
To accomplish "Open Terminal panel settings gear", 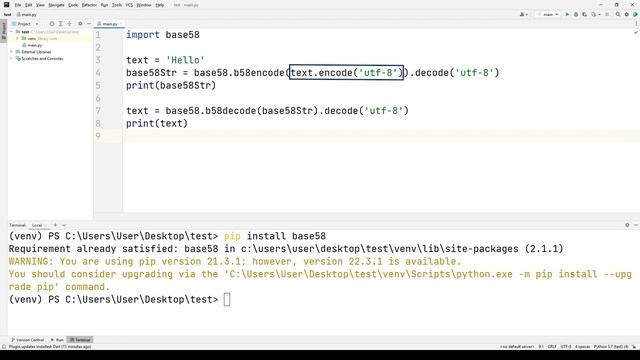I will click(x=627, y=225).
